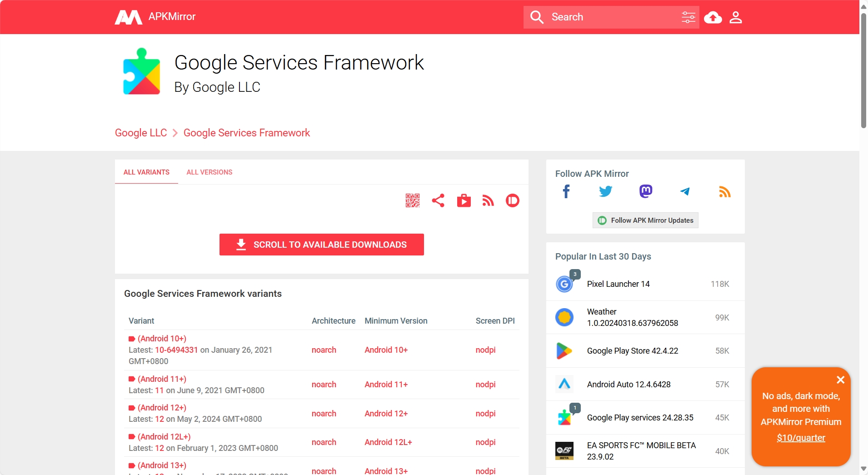Click latest version 11 link

pyautogui.click(x=159, y=390)
